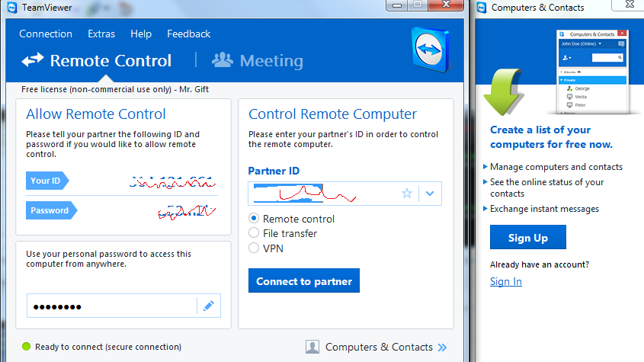The width and height of the screenshot is (644, 362).
Task: Open the Extras menu
Action: (101, 34)
